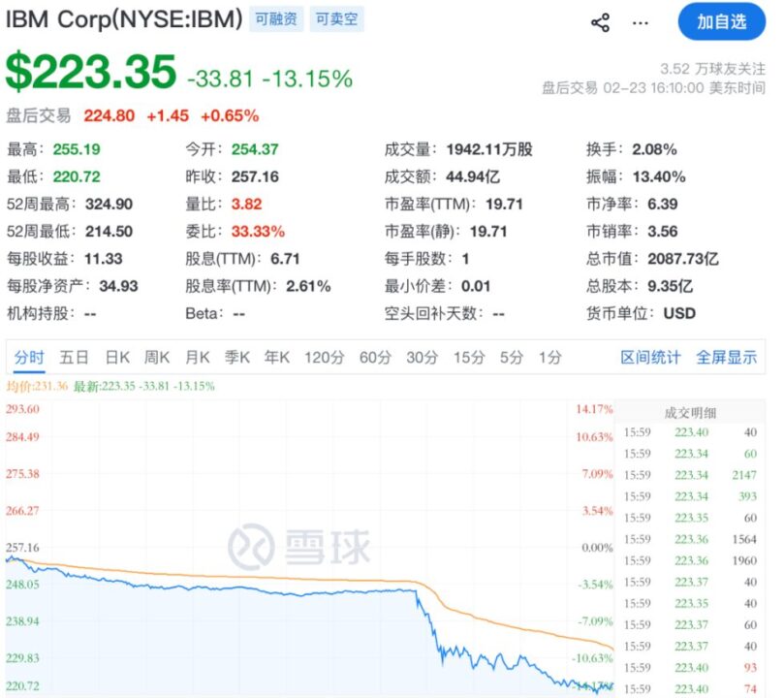Click the 换手 value 2.08%

(x=654, y=149)
